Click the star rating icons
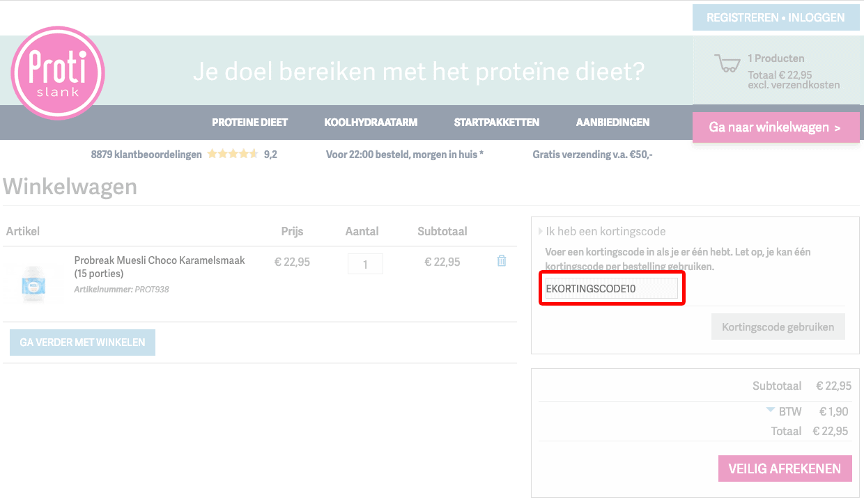Viewport: 864px width, 504px height. click(233, 155)
